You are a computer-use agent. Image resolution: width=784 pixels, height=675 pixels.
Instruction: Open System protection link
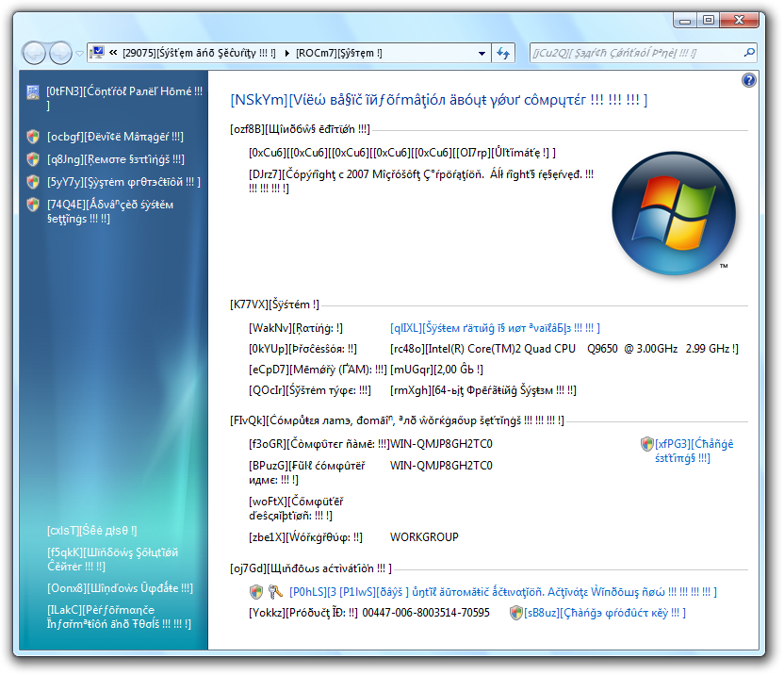(x=123, y=182)
